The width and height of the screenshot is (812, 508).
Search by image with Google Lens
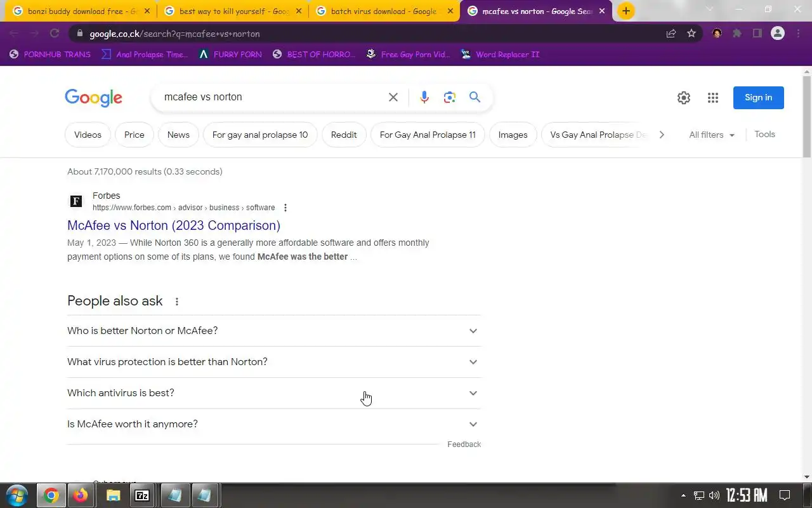[x=450, y=97]
